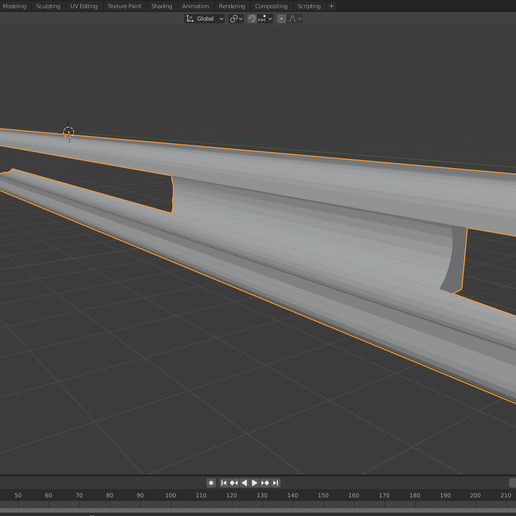The image size is (516, 516).
Task: Click the 3D cursor in the viewport
Action: (69, 132)
